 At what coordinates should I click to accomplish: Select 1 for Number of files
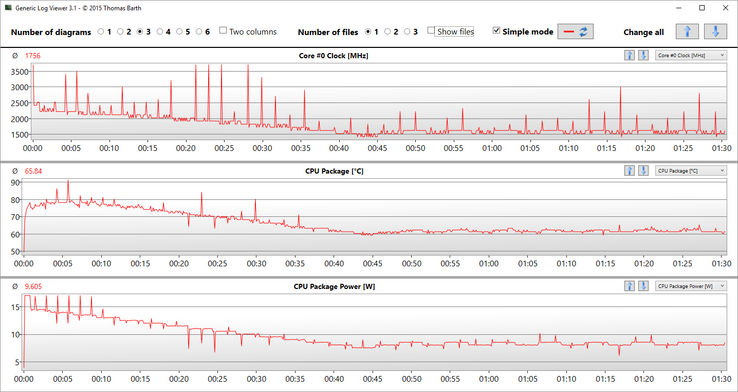[369, 32]
